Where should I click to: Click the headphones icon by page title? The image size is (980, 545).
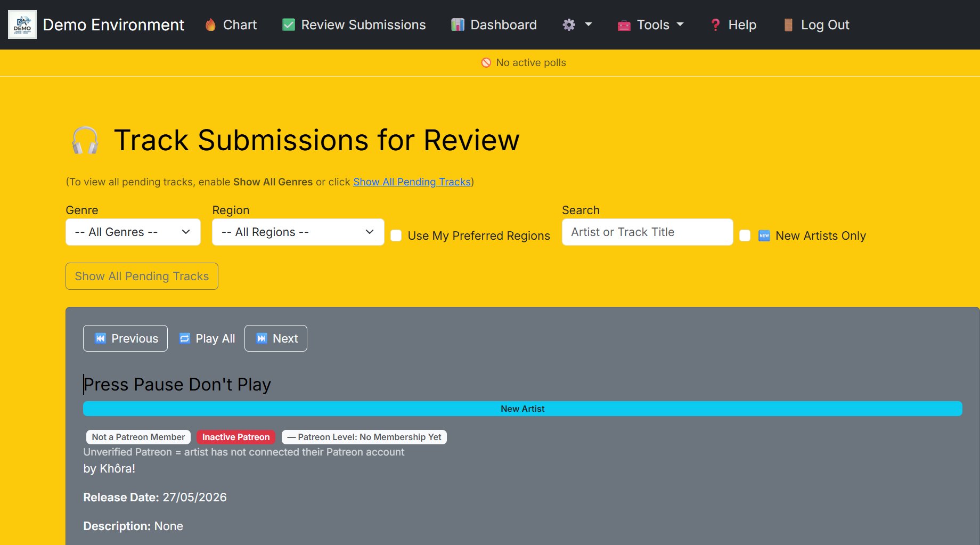(x=85, y=140)
